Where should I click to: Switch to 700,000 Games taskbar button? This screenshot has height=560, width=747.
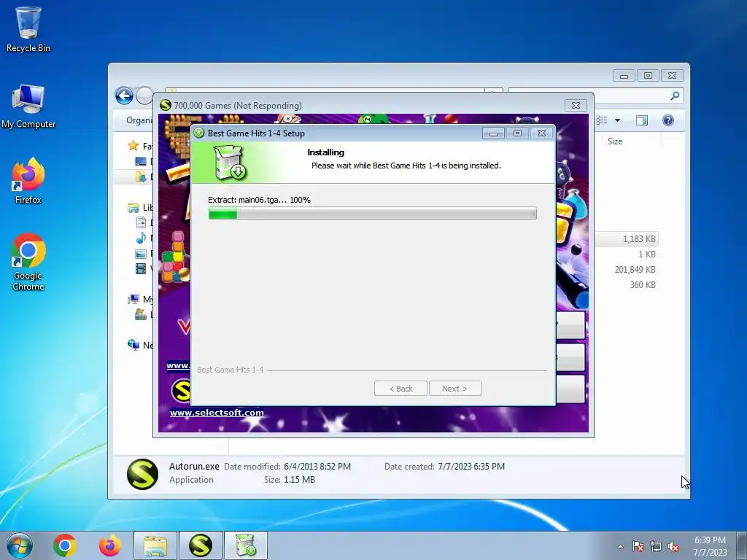point(201,545)
